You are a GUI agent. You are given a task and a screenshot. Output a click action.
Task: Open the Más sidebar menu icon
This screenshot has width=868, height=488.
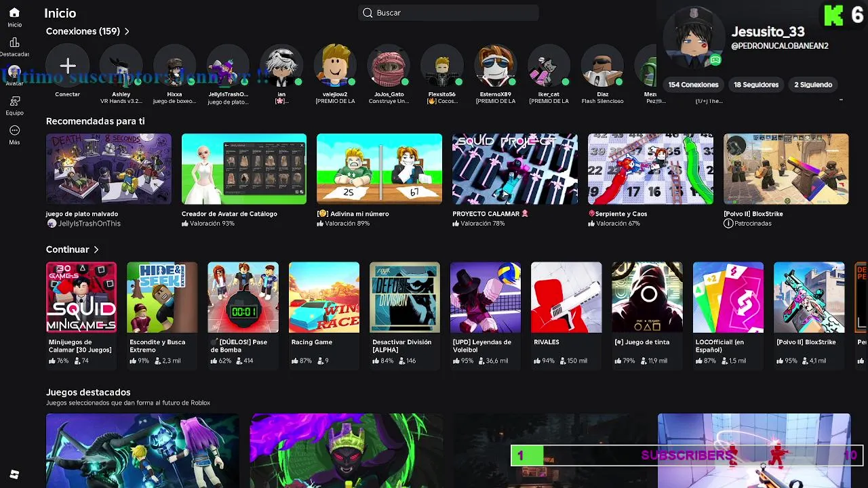tap(14, 130)
